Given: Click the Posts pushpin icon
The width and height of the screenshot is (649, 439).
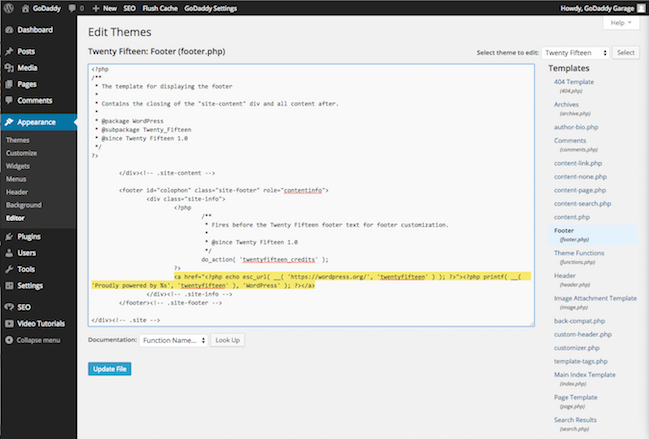Looking at the screenshot, I should coord(9,51).
